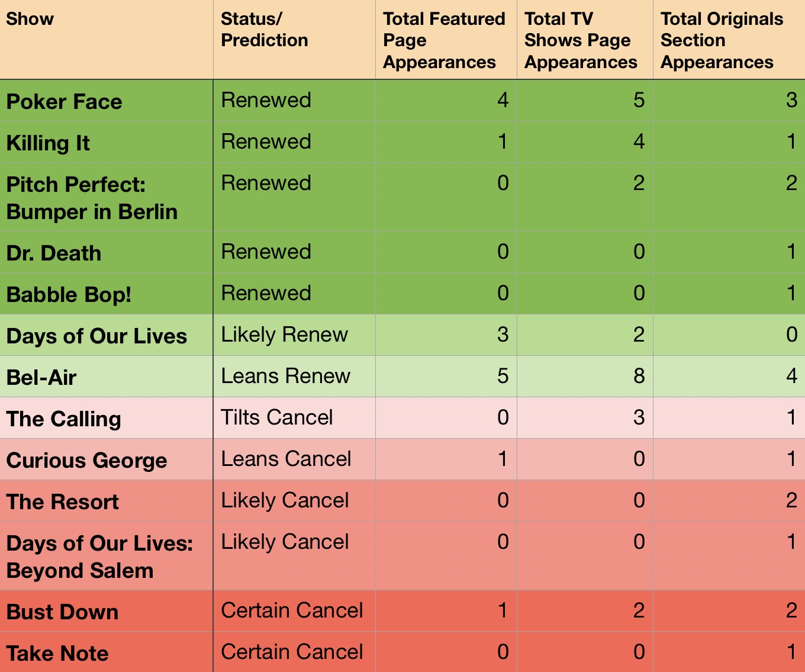805x672 pixels.
Task: Select the Status/Prediction header cell
Action: click(x=294, y=40)
